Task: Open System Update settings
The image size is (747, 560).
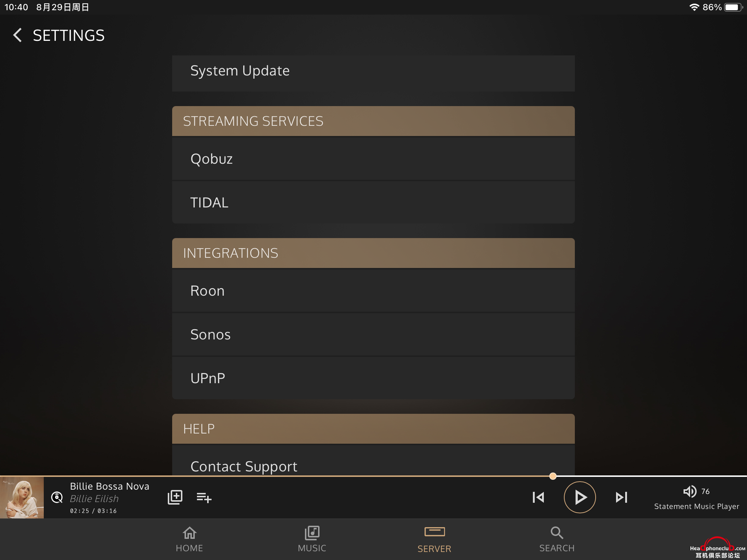Action: pyautogui.click(x=373, y=73)
